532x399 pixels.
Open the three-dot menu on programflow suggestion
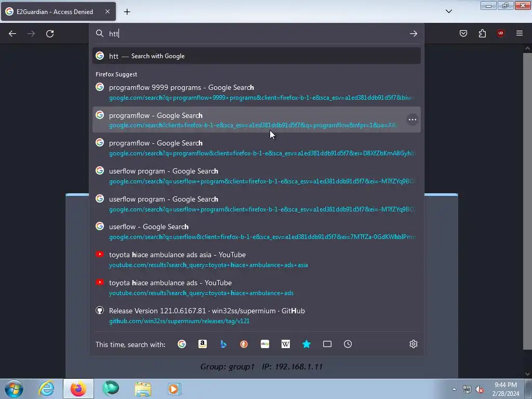pyautogui.click(x=412, y=119)
